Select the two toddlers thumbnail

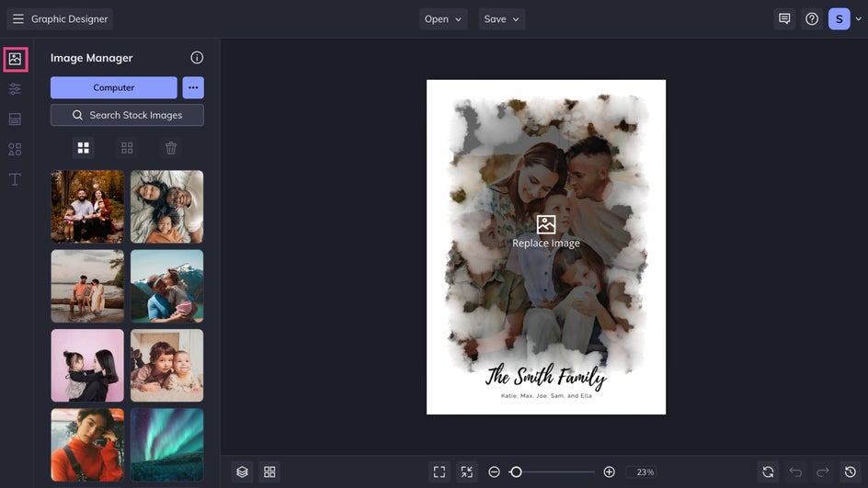tap(166, 366)
